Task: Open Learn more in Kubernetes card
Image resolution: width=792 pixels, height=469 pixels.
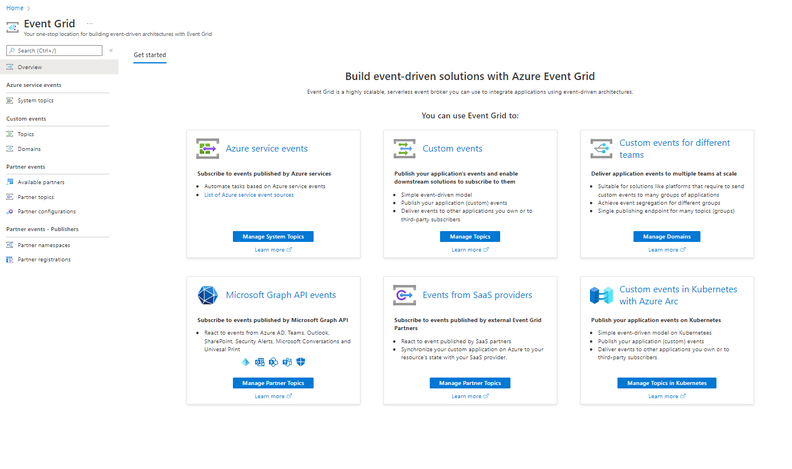Action: pos(667,396)
